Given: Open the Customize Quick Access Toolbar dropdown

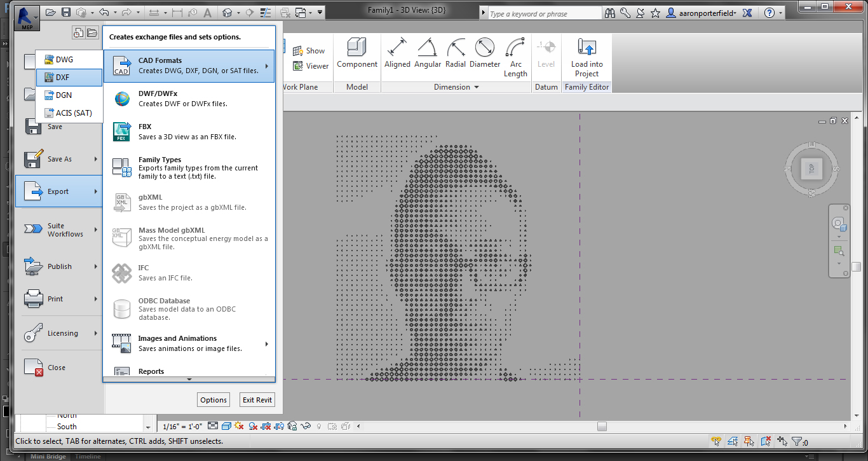Looking at the screenshot, I should click(x=320, y=13).
